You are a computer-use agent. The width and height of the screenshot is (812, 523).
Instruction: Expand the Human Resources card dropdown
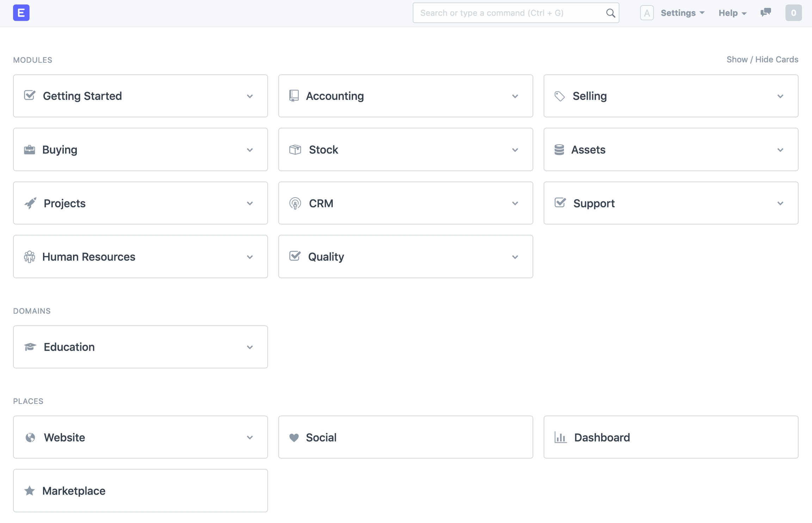pos(250,257)
